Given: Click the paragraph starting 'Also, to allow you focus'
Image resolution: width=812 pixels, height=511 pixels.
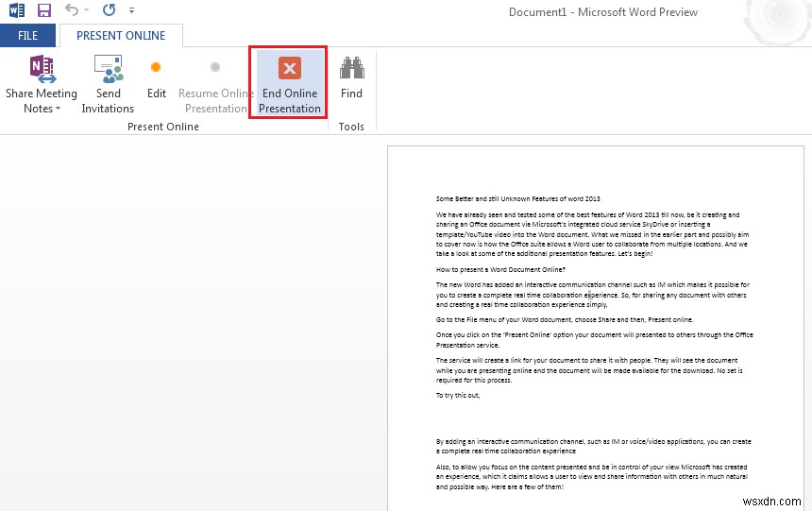Looking at the screenshot, I should (x=592, y=477).
